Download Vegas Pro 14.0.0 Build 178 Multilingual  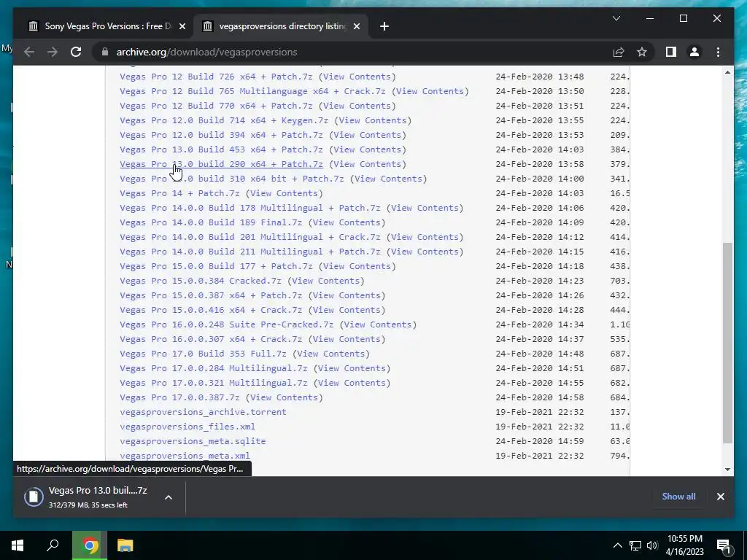click(250, 208)
